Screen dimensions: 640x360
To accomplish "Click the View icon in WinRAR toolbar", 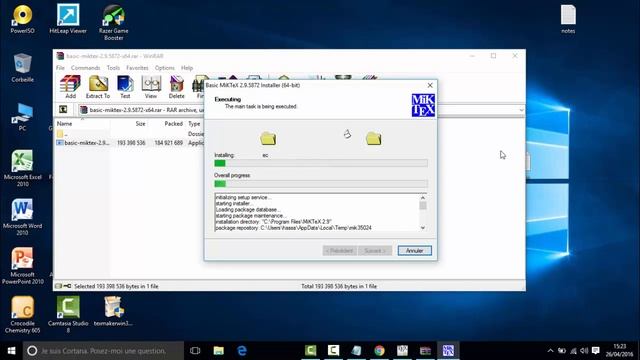I will 151,87.
